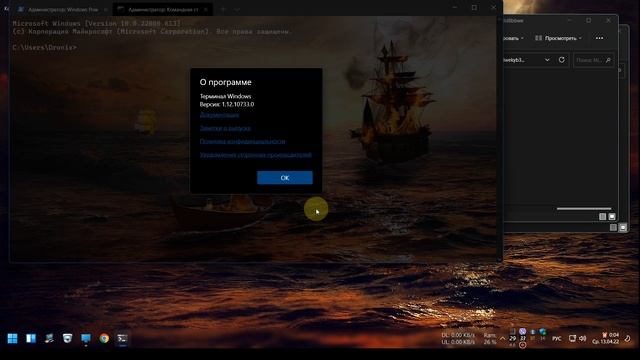Switch front Explorer to large thumbnails view icon

pyautogui.click(x=611, y=217)
